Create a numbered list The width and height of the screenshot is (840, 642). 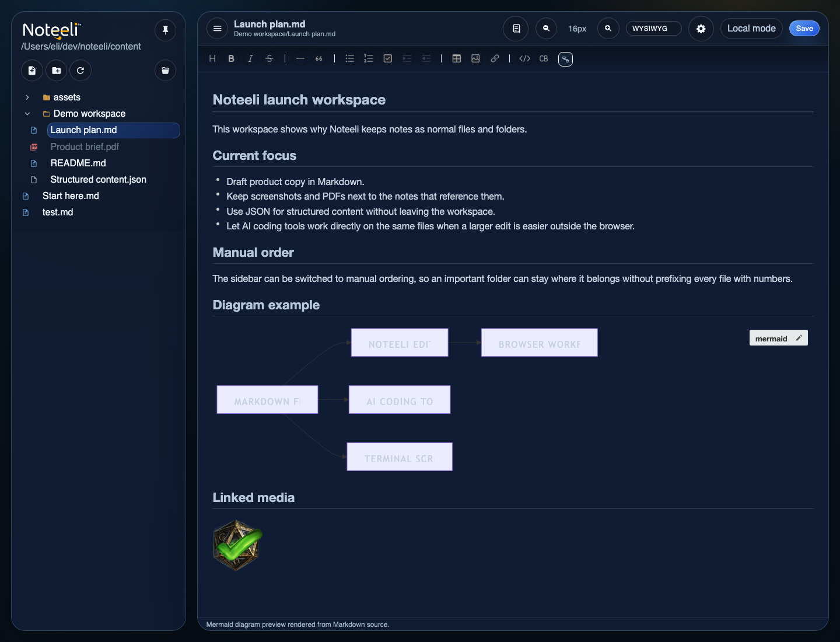pos(369,58)
